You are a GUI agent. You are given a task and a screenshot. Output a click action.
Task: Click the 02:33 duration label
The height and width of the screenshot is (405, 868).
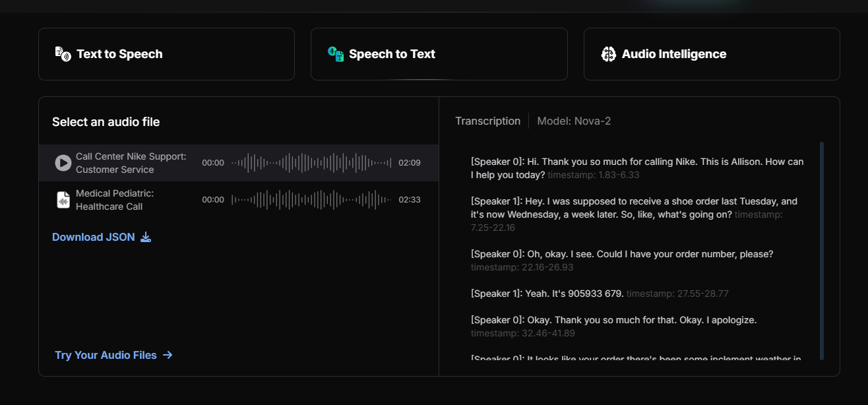point(410,200)
